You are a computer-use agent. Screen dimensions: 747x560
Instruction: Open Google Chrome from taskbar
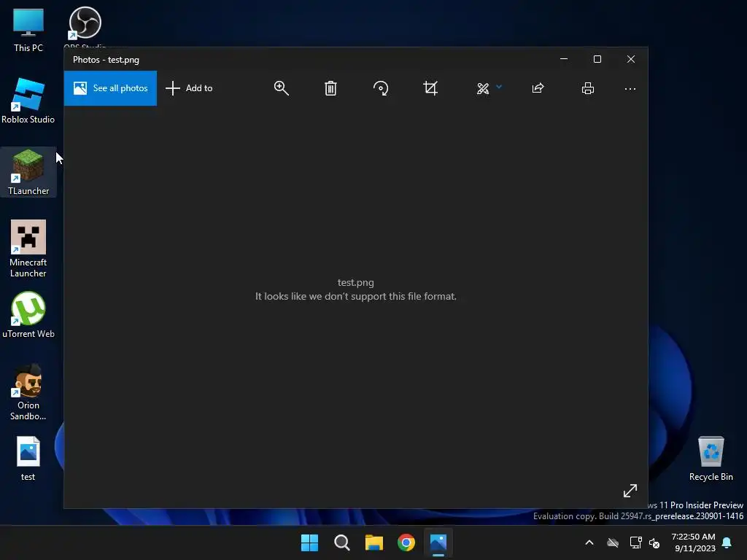(406, 542)
